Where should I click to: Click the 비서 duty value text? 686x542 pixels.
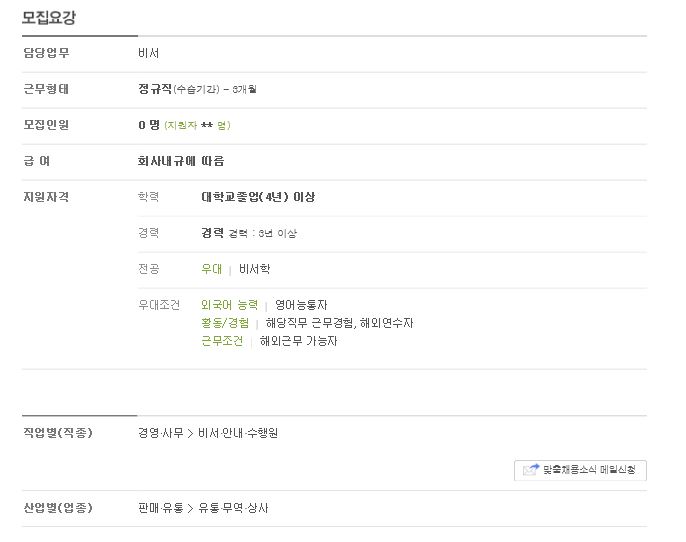tap(149, 53)
